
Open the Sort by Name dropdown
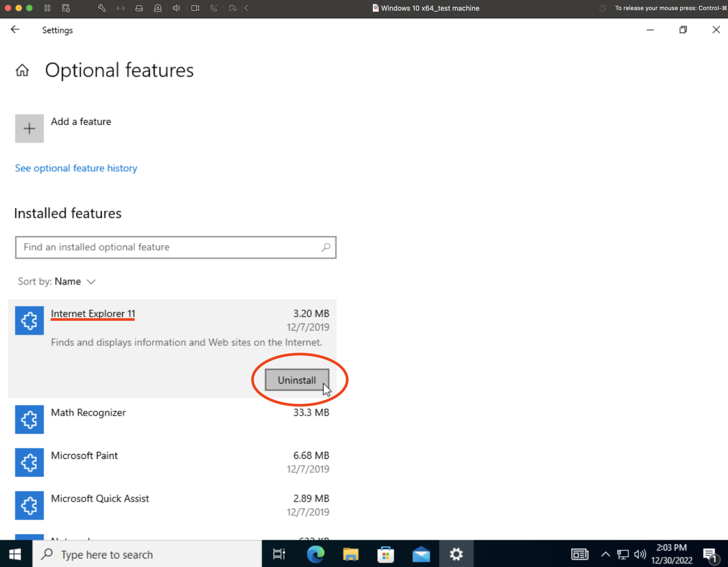click(57, 281)
